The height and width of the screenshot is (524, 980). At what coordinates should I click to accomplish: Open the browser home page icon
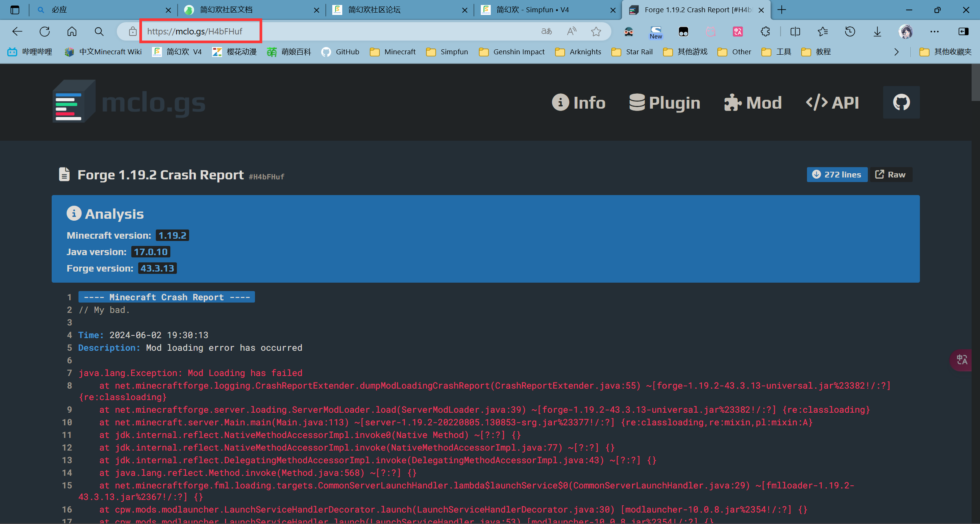tap(72, 31)
